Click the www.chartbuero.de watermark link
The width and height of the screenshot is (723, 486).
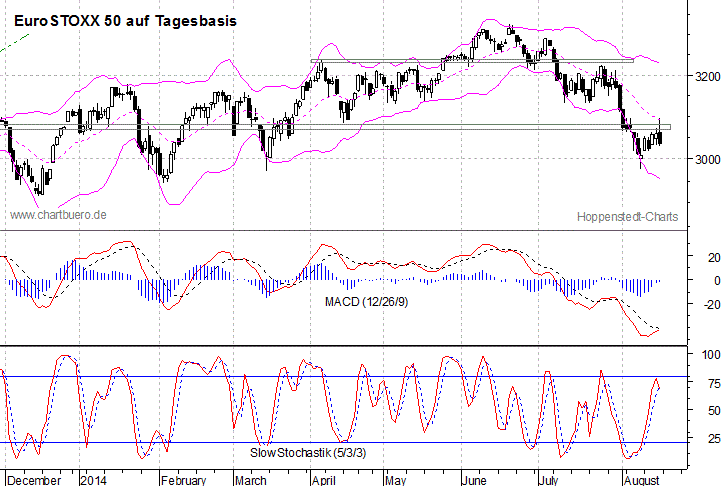point(58,215)
